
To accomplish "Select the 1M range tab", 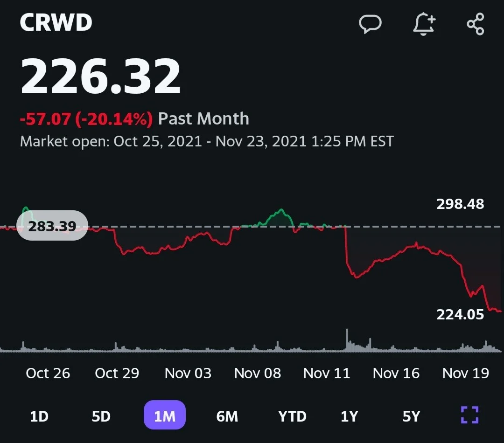I will coord(165,415).
